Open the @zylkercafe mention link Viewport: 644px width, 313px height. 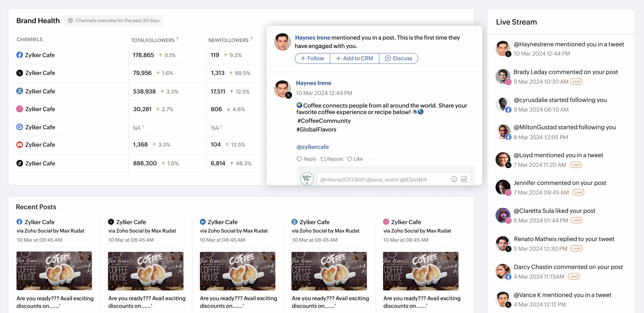313,147
